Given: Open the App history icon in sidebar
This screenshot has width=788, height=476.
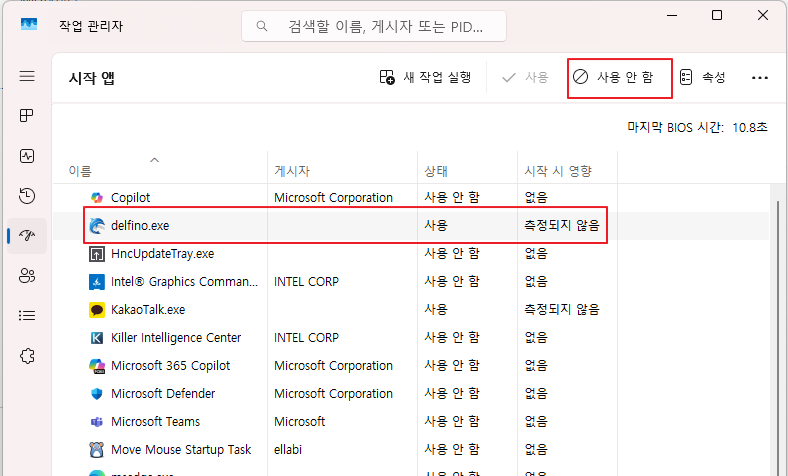Looking at the screenshot, I should (x=27, y=196).
